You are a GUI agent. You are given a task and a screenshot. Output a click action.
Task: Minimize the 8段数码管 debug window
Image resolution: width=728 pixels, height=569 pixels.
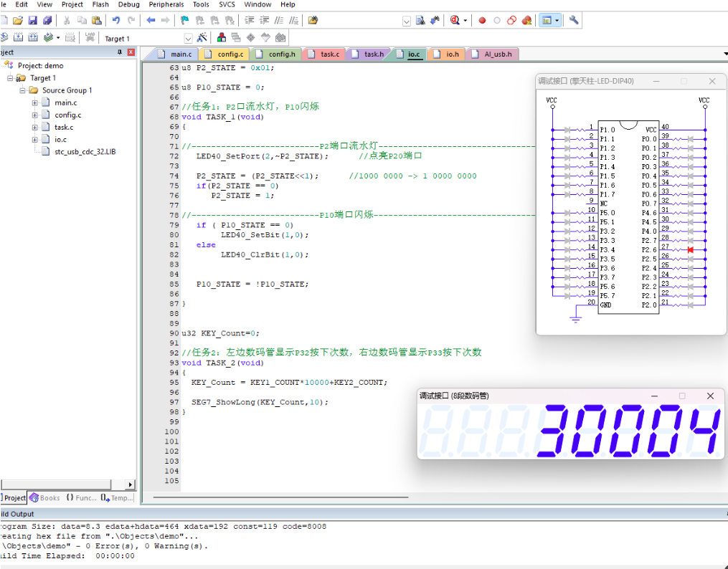[654, 396]
